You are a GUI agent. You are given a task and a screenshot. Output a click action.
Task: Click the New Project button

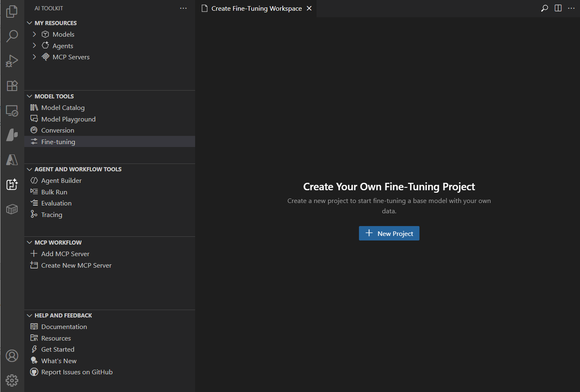[x=389, y=233]
